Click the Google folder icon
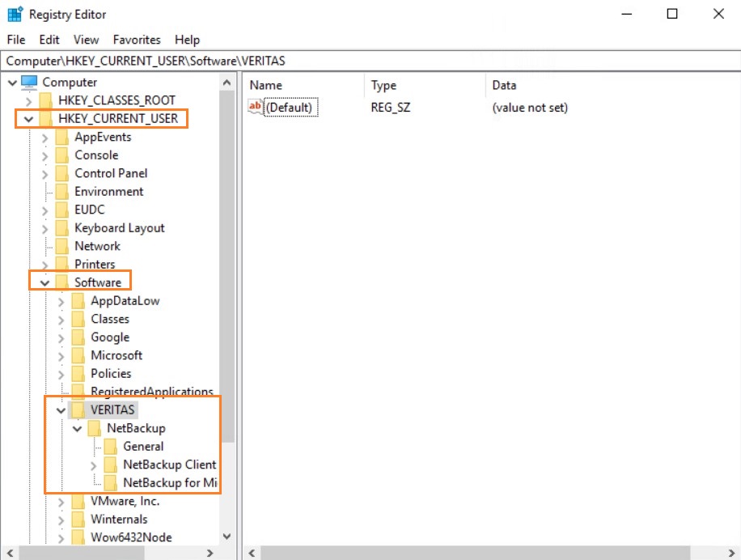Viewport: 741px width, 560px height. pos(78,337)
